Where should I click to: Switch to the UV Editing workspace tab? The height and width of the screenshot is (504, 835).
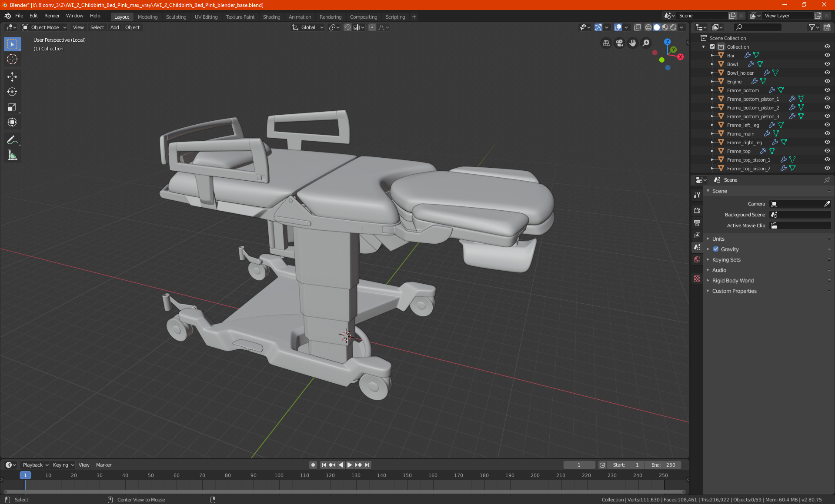(206, 17)
